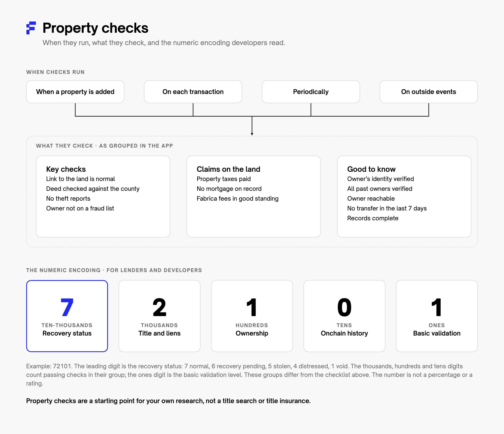This screenshot has width=504, height=434.
Task: Click the 'Property checks' page title
Action: click(95, 28)
